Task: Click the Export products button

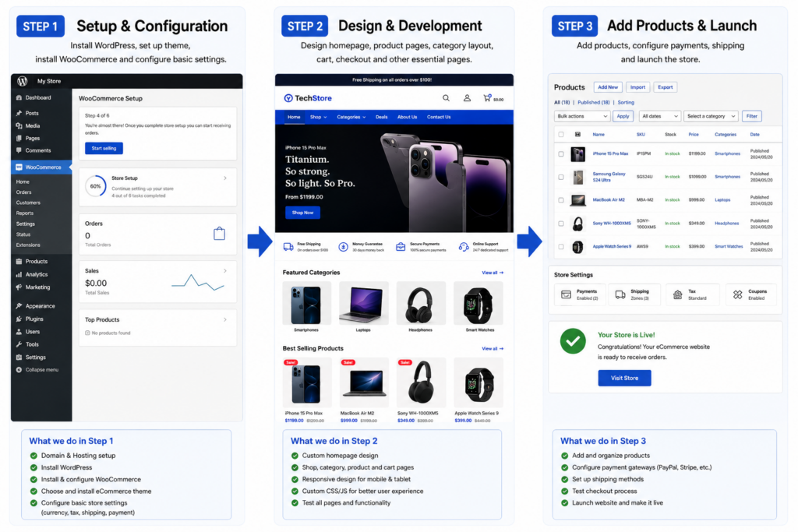Action: tap(665, 87)
